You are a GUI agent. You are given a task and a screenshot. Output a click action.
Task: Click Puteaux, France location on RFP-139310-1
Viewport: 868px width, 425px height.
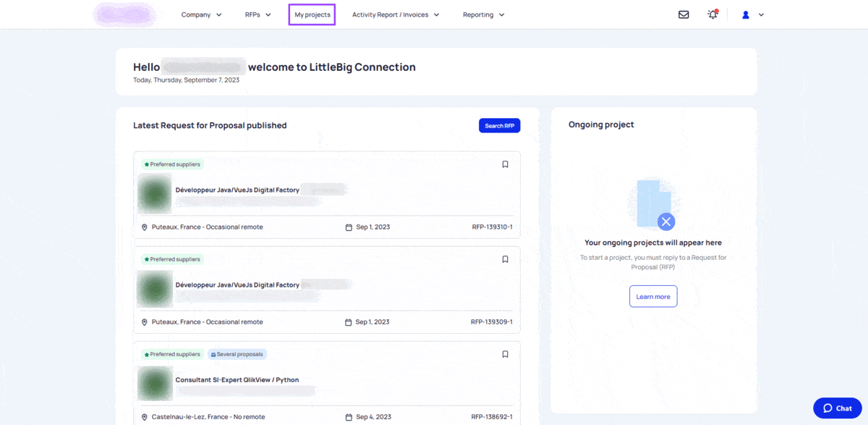[x=208, y=227]
